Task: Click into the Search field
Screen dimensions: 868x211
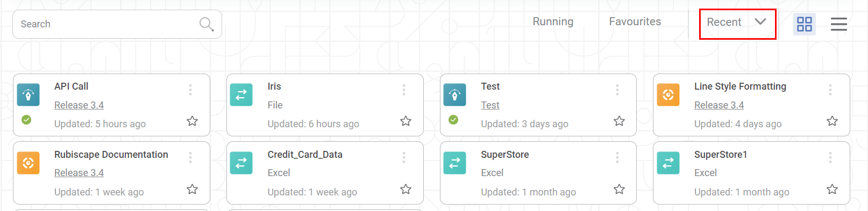Action: [108, 24]
